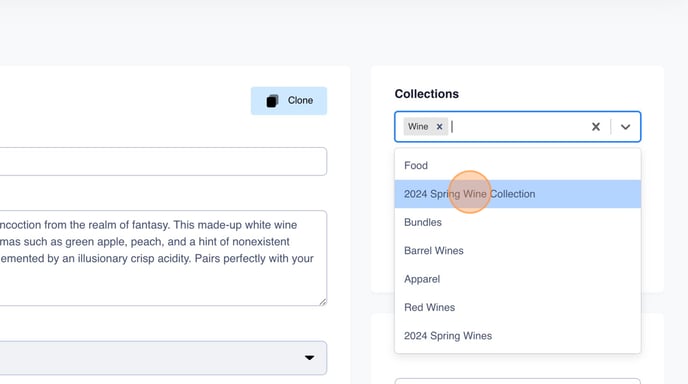688x384 pixels.
Task: Click the Wine tag chip label
Action: pyautogui.click(x=418, y=126)
